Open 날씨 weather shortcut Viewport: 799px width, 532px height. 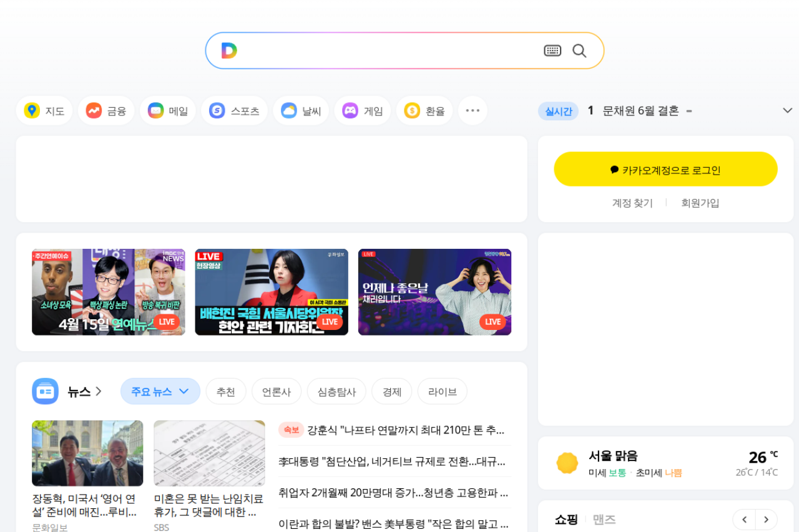click(x=301, y=111)
